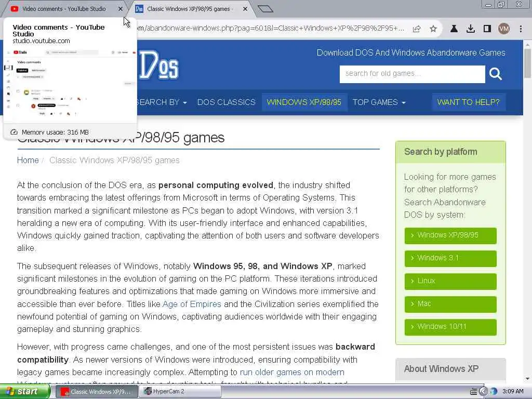
Task: Click the tray expand arrow icon
Action: (x=483, y=392)
